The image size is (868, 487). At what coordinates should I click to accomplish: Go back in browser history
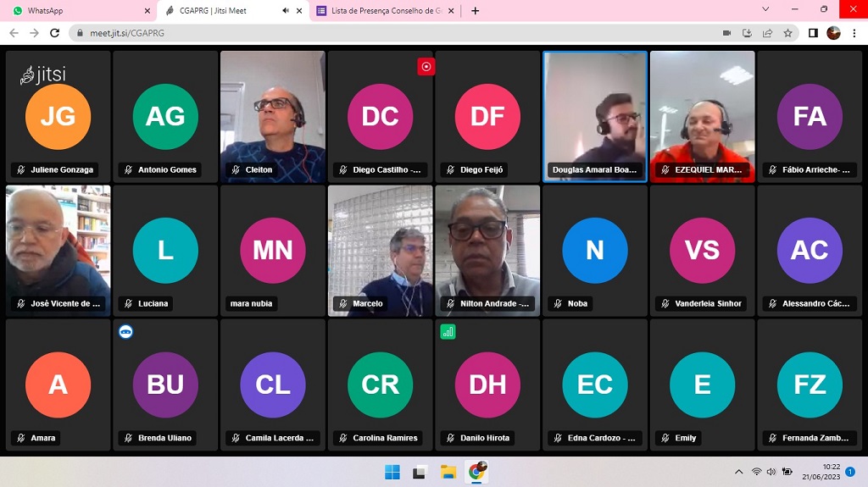point(14,33)
